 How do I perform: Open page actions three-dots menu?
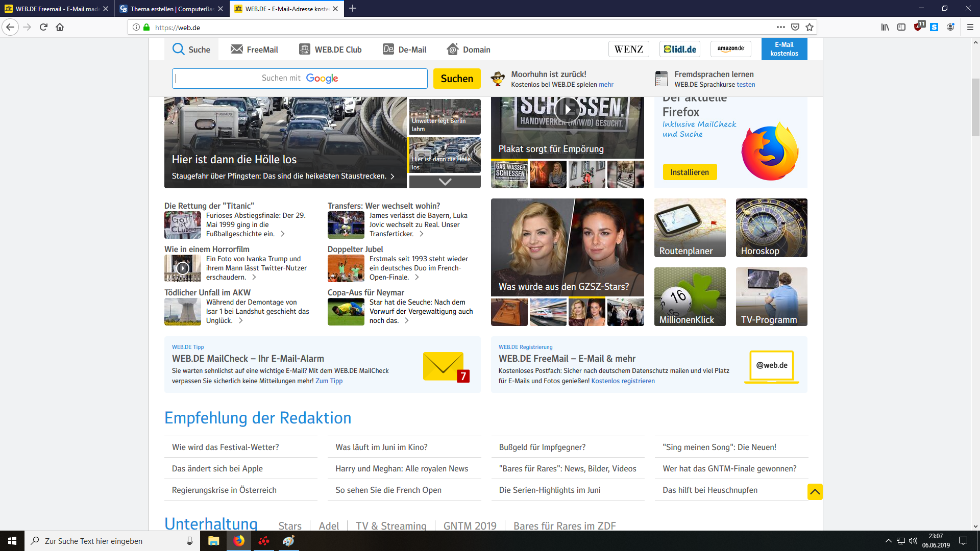point(781,27)
